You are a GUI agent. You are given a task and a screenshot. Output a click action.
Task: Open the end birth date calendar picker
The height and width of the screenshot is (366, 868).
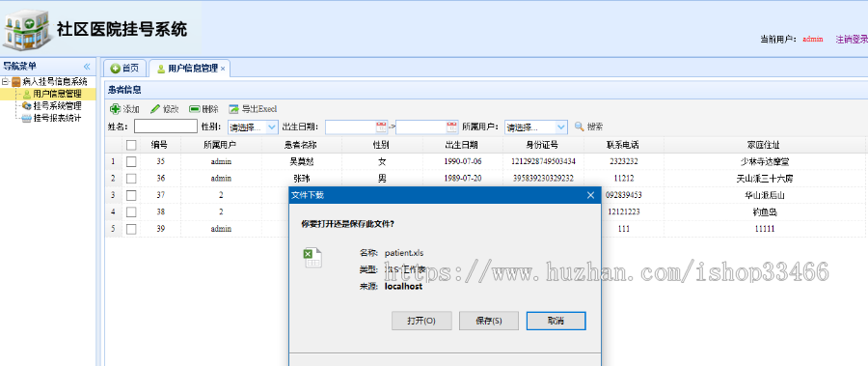click(452, 127)
